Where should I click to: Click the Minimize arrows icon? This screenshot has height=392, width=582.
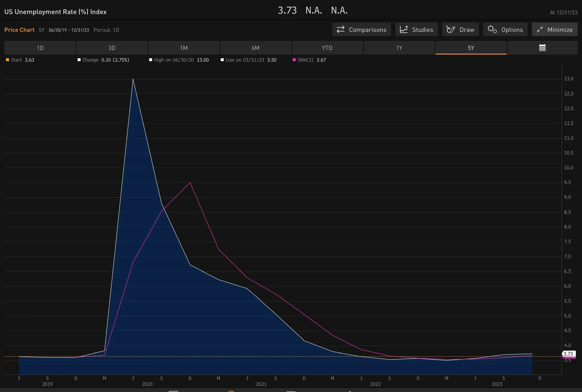[540, 30]
